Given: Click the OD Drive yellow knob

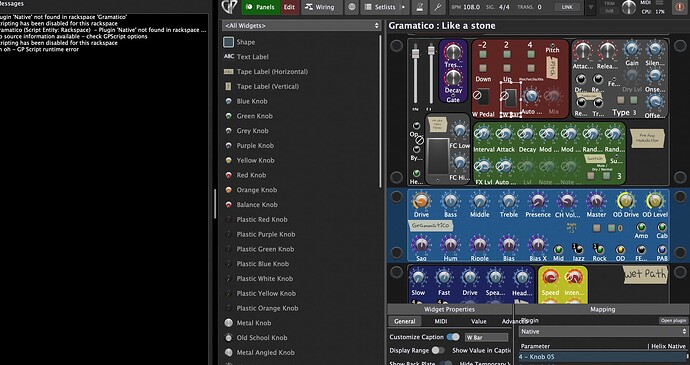Looking at the screenshot, I should (625, 201).
